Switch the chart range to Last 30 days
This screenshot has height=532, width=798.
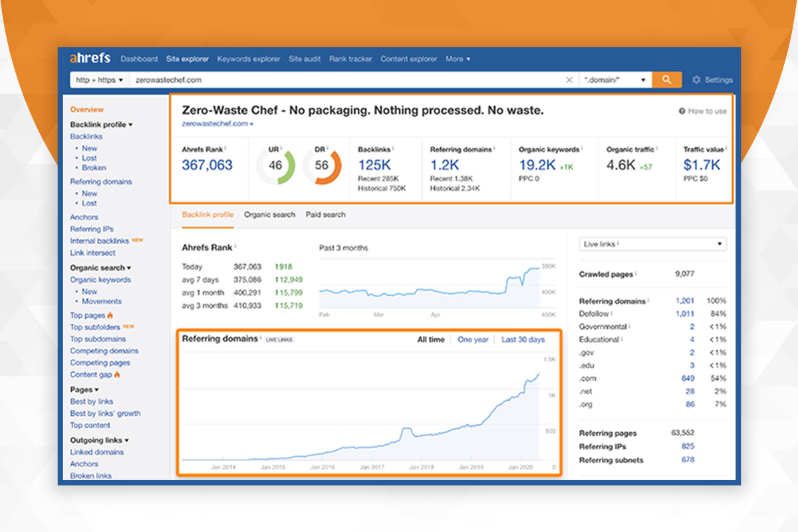(x=523, y=340)
